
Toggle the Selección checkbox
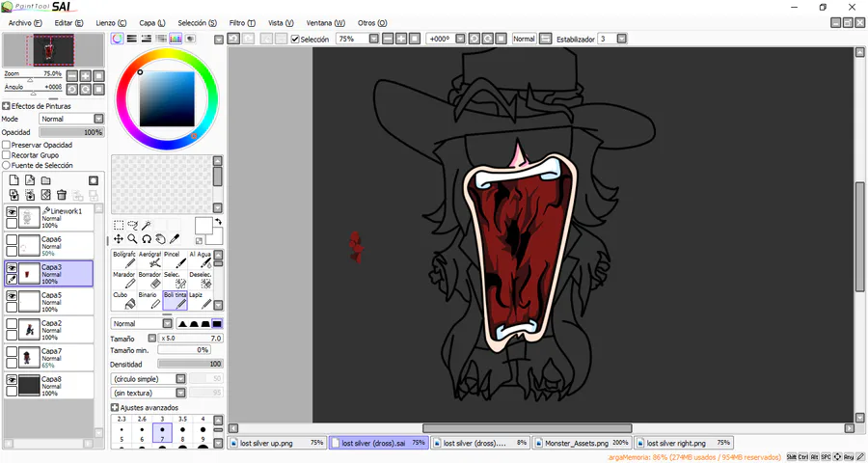tap(295, 39)
